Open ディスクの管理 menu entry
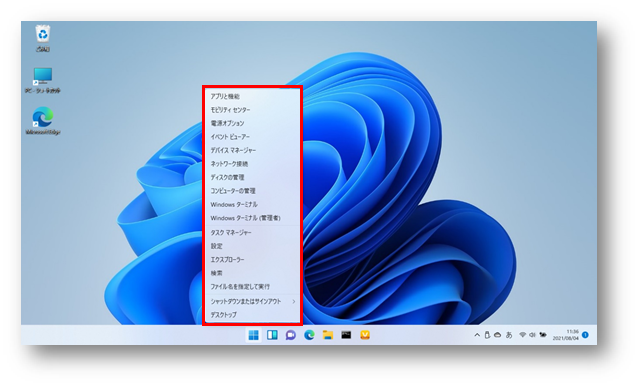The height and width of the screenshot is (387, 639). click(x=252, y=177)
